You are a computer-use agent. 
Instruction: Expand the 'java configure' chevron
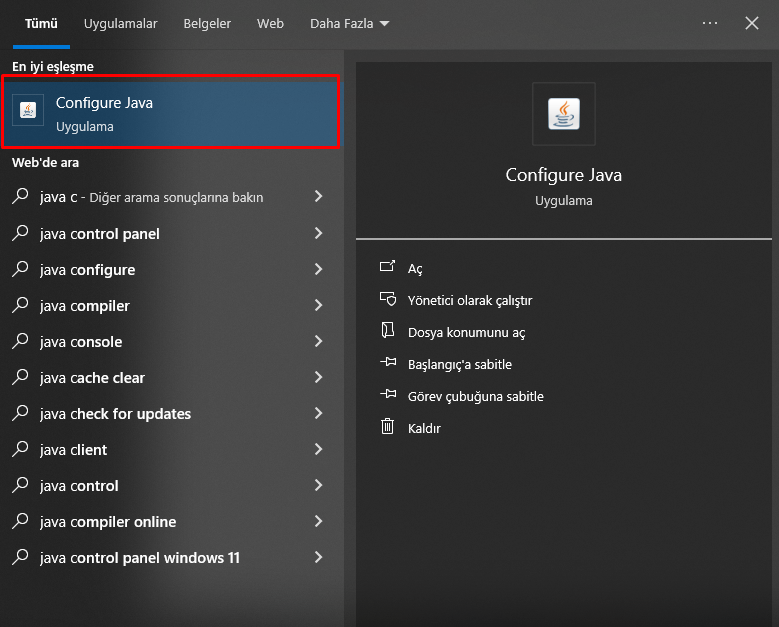point(318,269)
